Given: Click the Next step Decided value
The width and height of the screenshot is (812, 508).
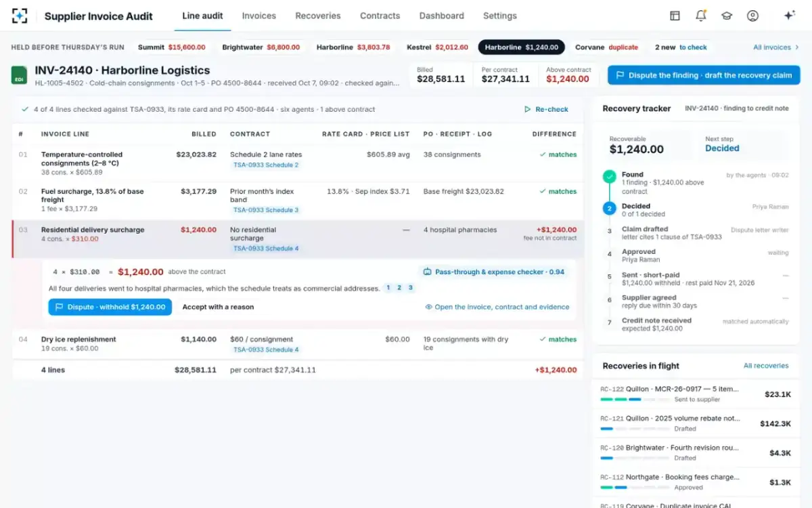Looking at the screenshot, I should coord(722,148).
